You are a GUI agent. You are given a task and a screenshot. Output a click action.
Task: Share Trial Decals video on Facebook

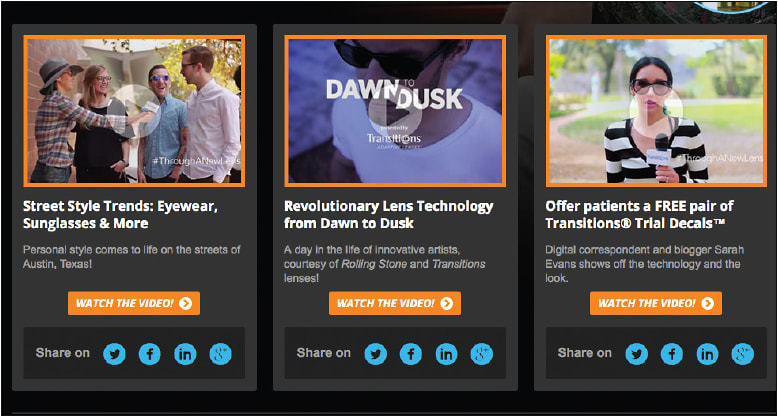[672, 354]
